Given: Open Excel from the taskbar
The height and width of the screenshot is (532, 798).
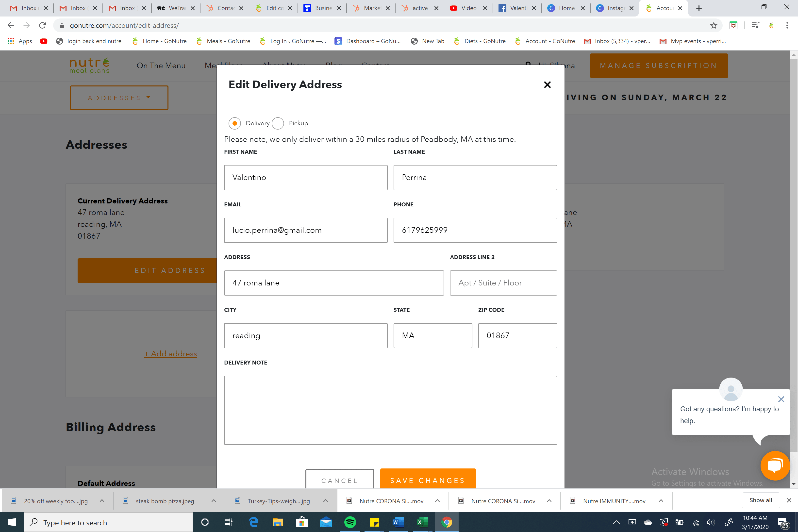Looking at the screenshot, I should pyautogui.click(x=422, y=522).
